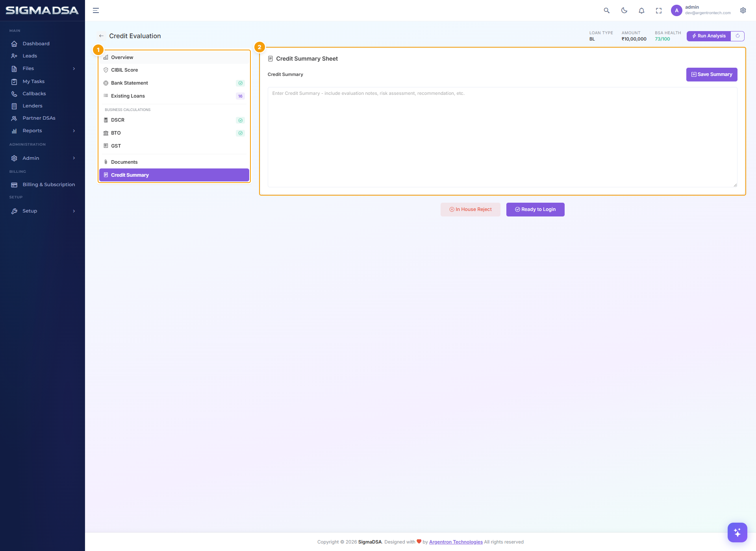
Task: Click the SIGMADSA logo
Action: pos(42,11)
